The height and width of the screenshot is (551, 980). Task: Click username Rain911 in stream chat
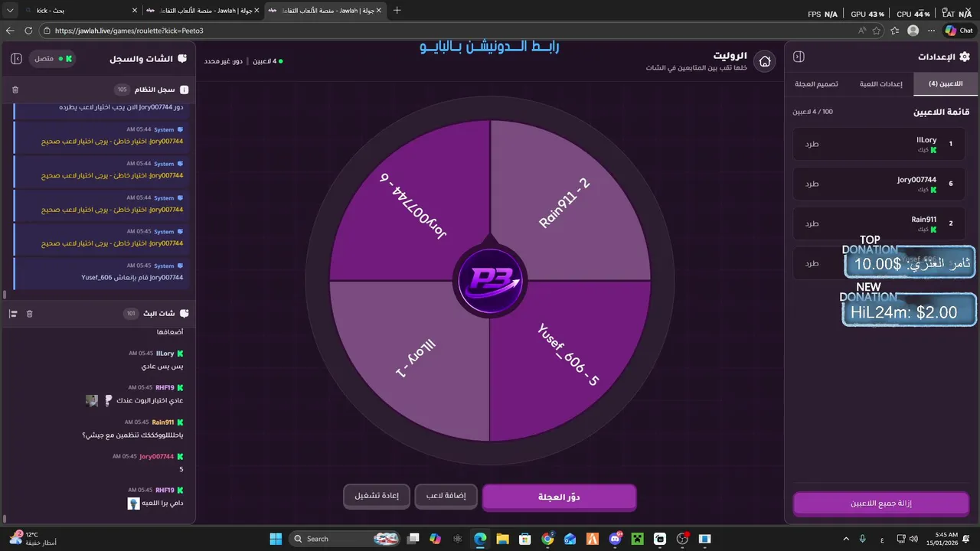coord(163,422)
